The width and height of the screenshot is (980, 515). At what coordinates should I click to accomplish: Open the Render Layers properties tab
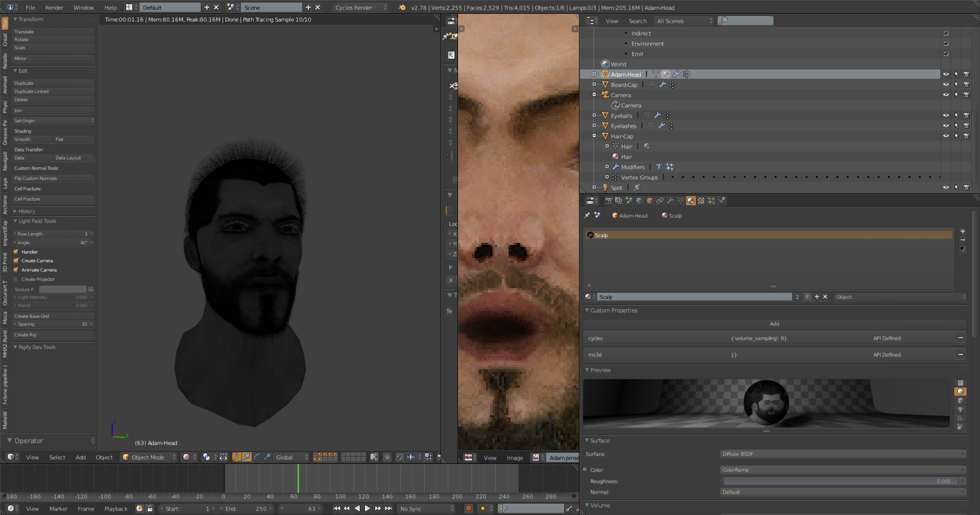click(x=619, y=201)
